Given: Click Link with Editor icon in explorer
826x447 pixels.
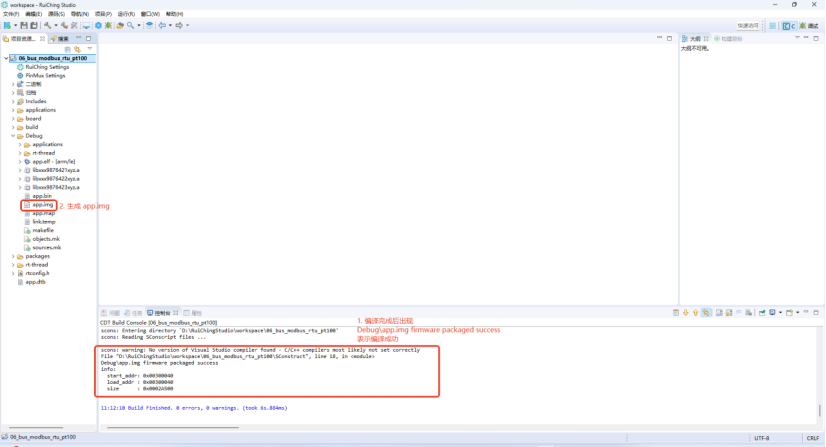Looking at the screenshot, I should click(x=77, y=49).
